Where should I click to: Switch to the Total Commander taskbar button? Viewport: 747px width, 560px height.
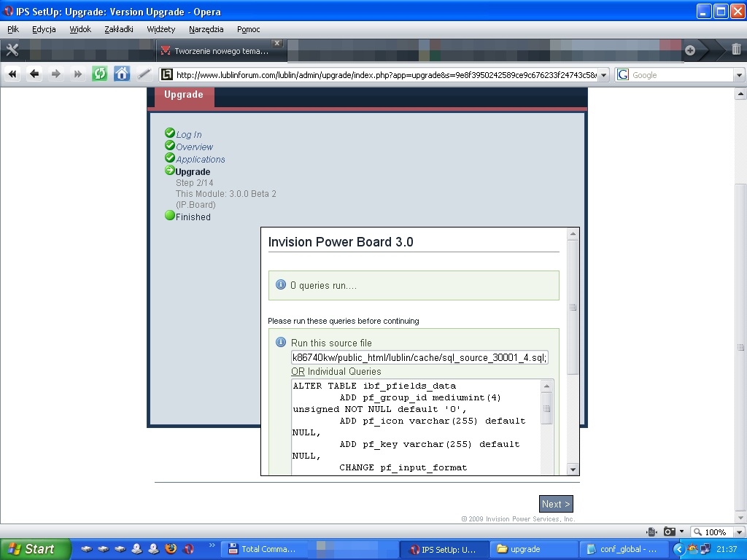point(261,549)
